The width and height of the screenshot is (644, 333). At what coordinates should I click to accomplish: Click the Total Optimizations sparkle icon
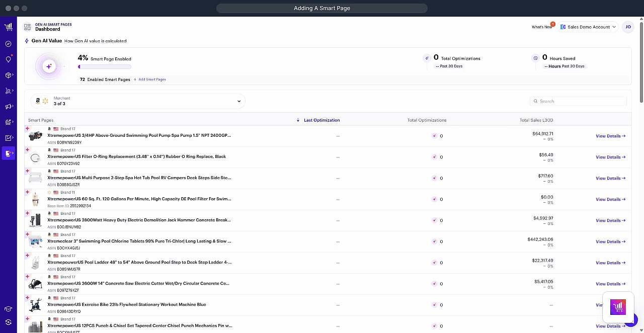click(x=427, y=58)
